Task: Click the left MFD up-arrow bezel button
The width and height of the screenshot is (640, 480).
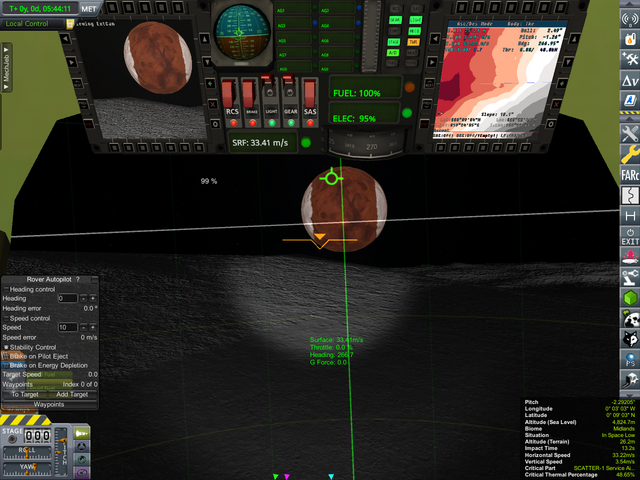Action: 205,39
